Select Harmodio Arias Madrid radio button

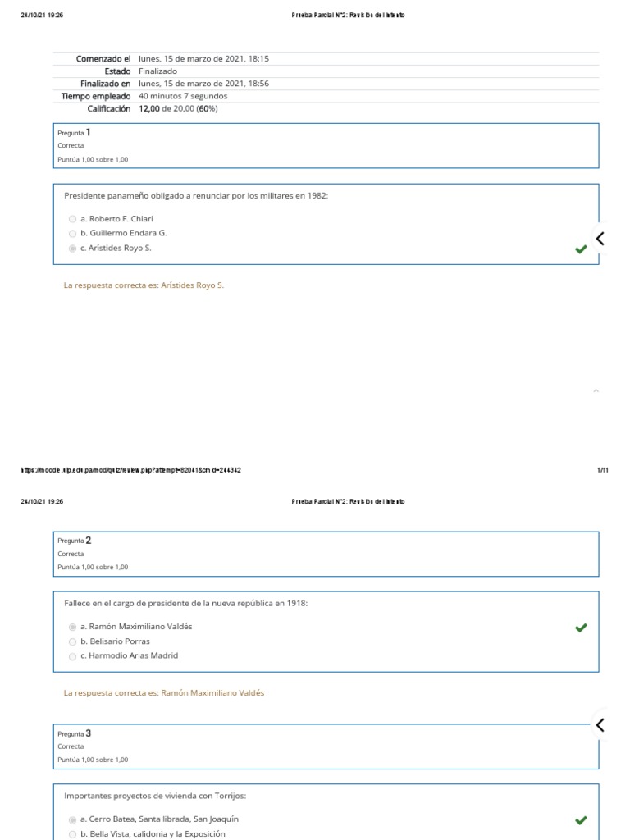pos(73,655)
